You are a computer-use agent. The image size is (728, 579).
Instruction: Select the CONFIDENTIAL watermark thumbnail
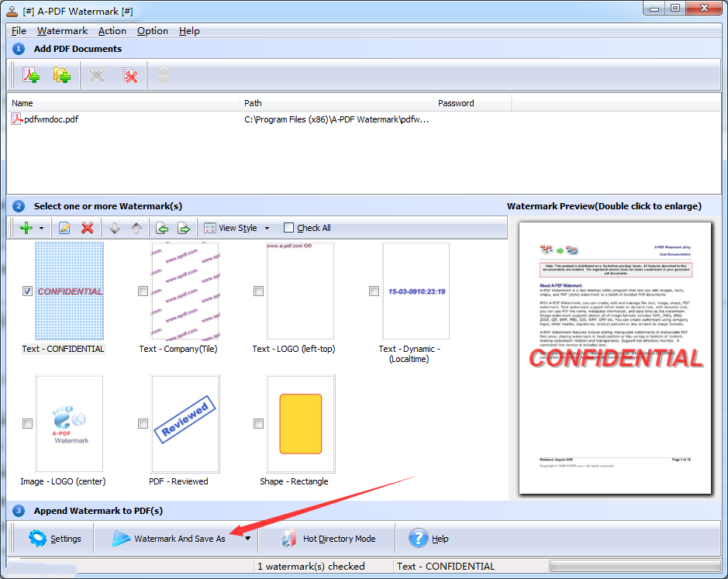(70, 291)
